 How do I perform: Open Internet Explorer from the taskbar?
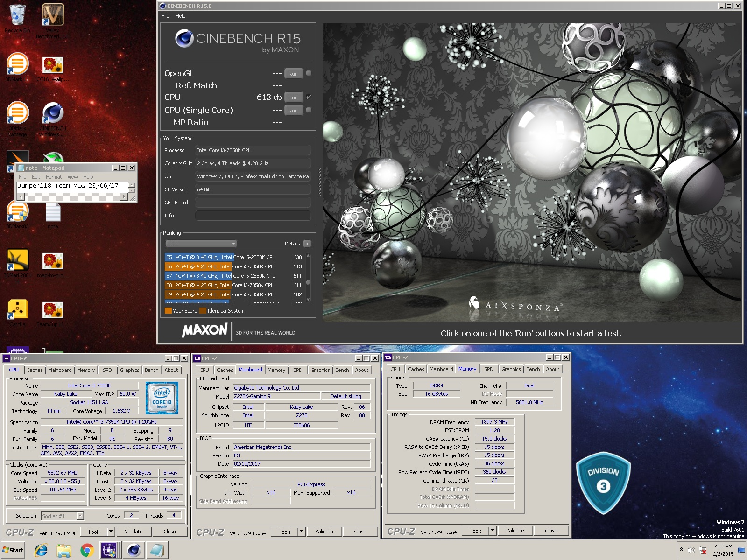click(41, 550)
